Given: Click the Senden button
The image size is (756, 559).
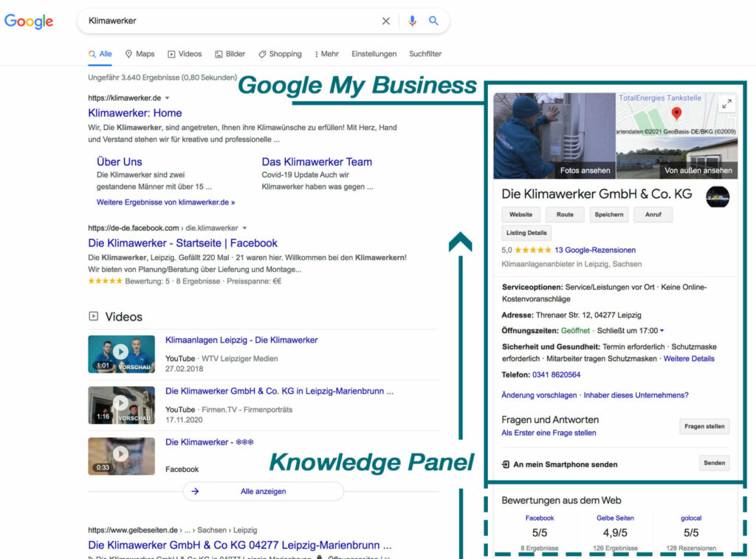Looking at the screenshot, I should coord(714,463).
